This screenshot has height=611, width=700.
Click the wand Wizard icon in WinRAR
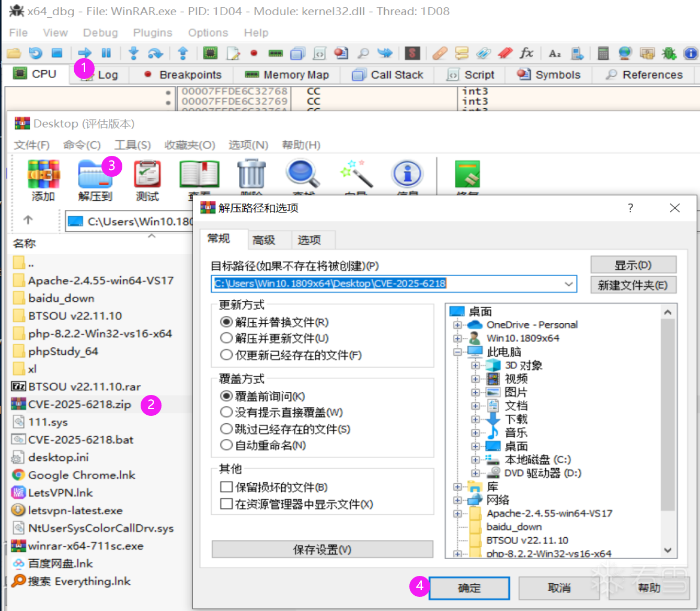355,174
